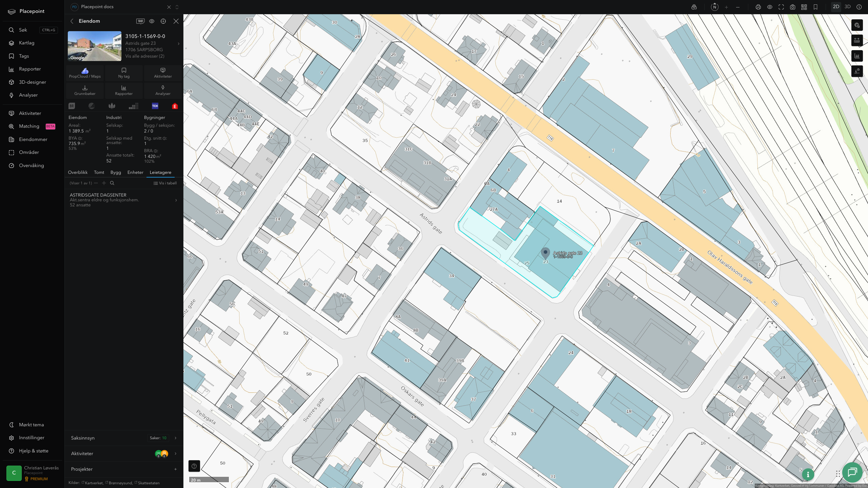The width and height of the screenshot is (868, 488).
Task: Open the 1881 lookup icon
Action: pos(140,21)
